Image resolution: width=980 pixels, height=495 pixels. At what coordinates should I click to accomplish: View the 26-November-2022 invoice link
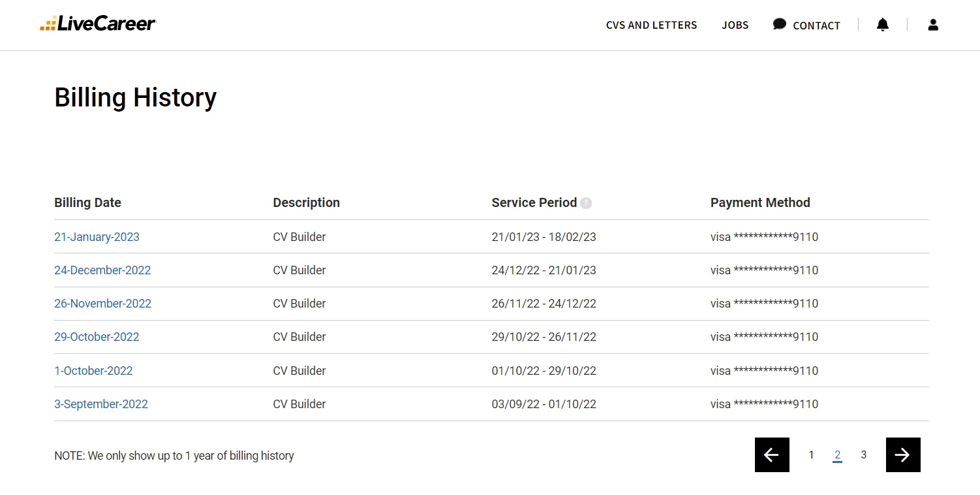[102, 304]
